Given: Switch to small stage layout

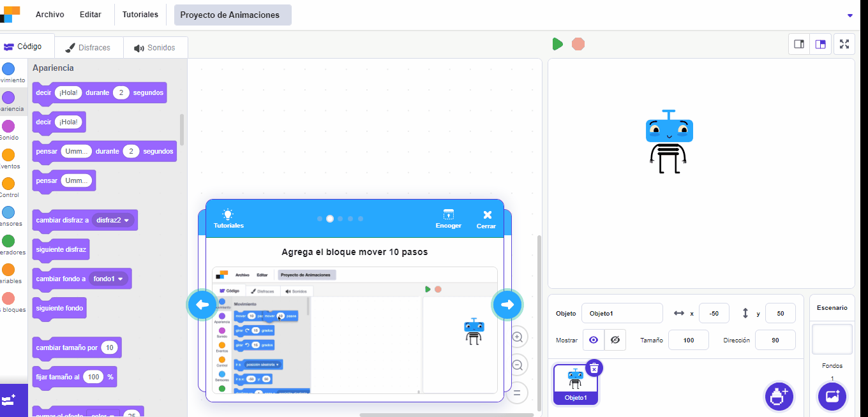Looking at the screenshot, I should click(799, 44).
